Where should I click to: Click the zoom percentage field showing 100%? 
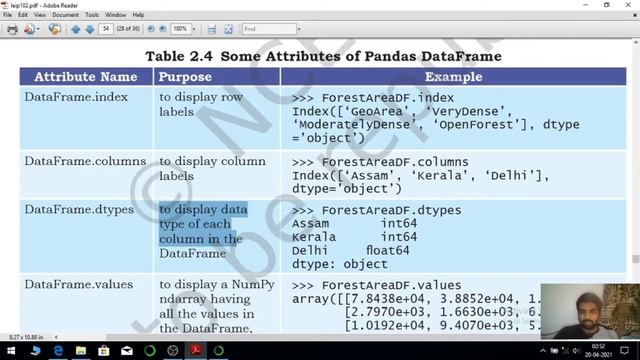180,29
